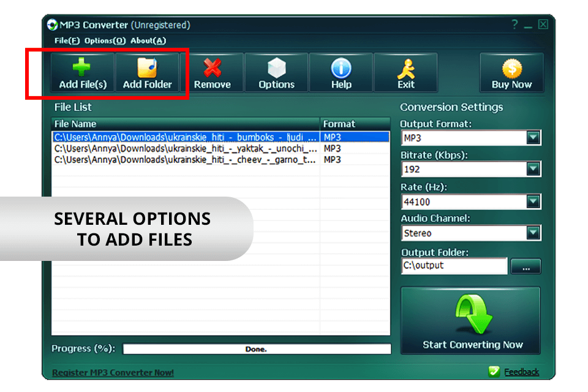Open the File(F) menu
The height and width of the screenshot is (392, 588).
67,40
